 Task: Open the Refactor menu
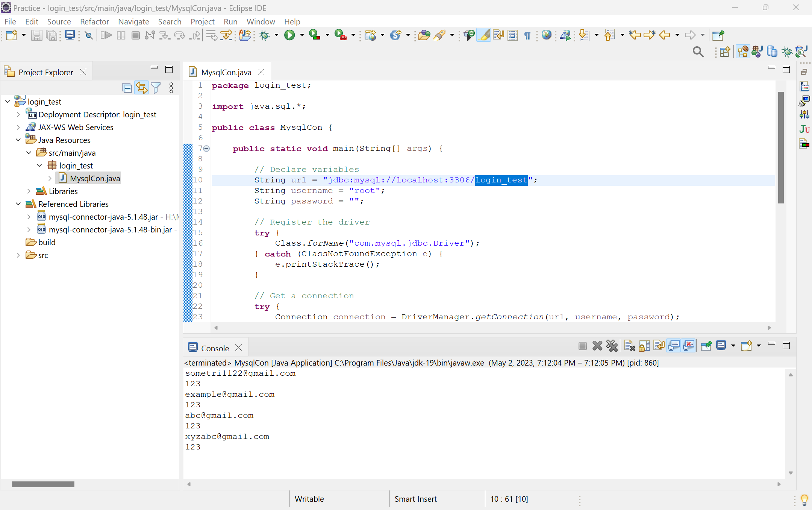click(x=94, y=21)
